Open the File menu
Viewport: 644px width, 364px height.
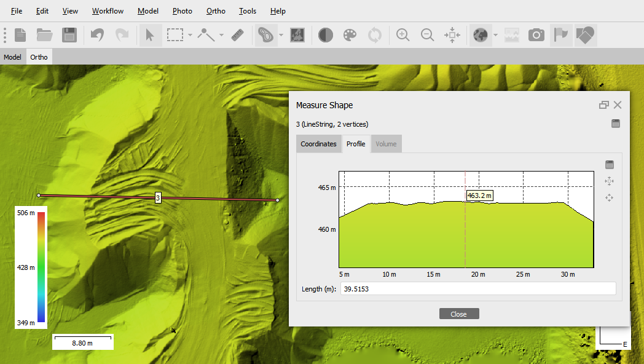click(x=17, y=11)
